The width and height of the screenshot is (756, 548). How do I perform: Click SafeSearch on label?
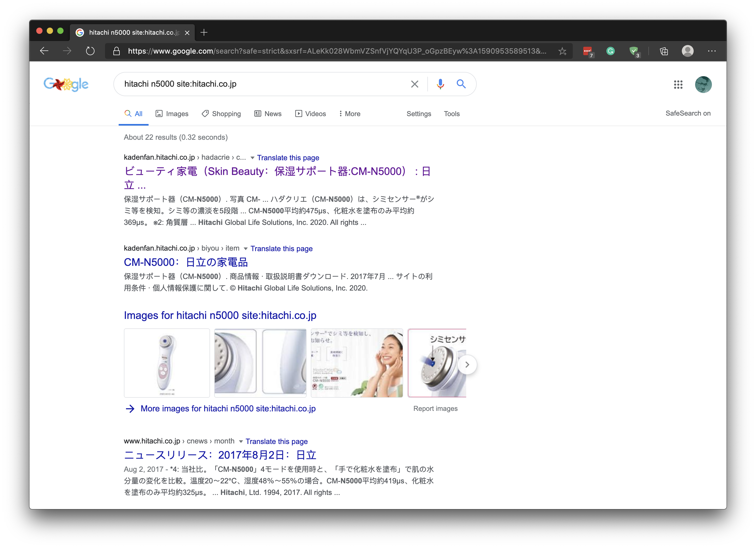pyautogui.click(x=688, y=113)
